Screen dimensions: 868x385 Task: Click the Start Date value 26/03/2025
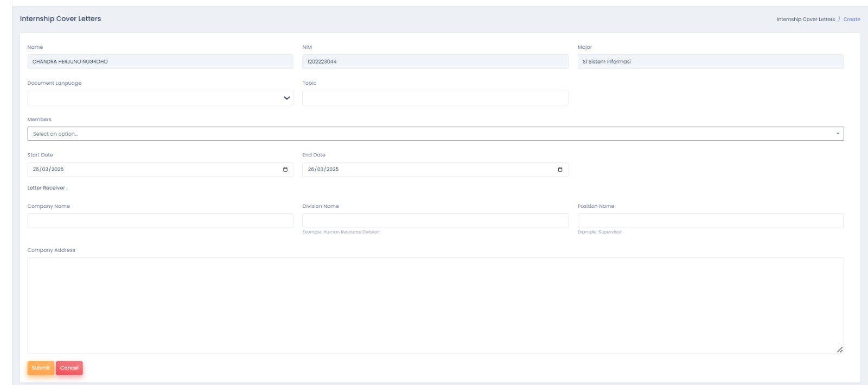pos(48,169)
